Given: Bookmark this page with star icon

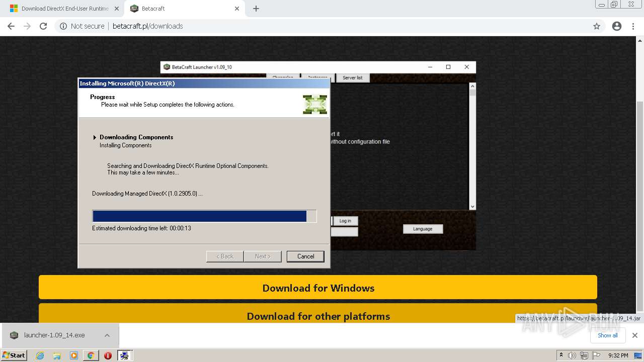Looking at the screenshot, I should [597, 26].
